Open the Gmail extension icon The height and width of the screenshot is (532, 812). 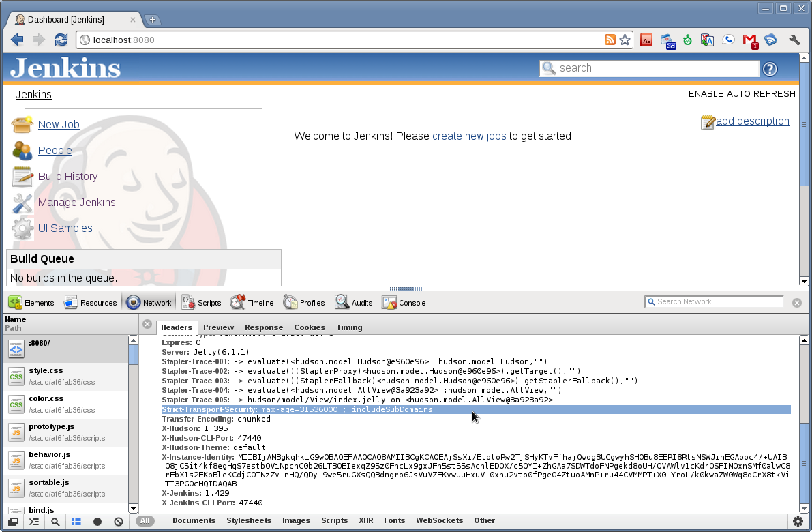click(750, 40)
